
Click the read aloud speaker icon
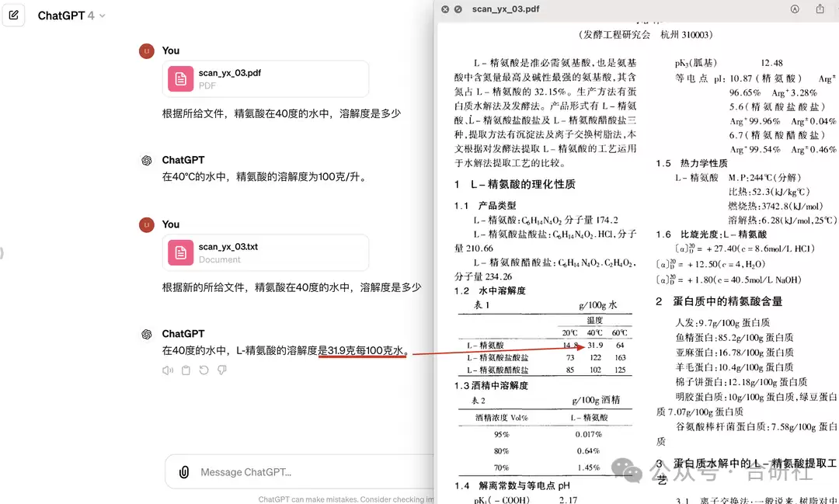pyautogui.click(x=168, y=370)
